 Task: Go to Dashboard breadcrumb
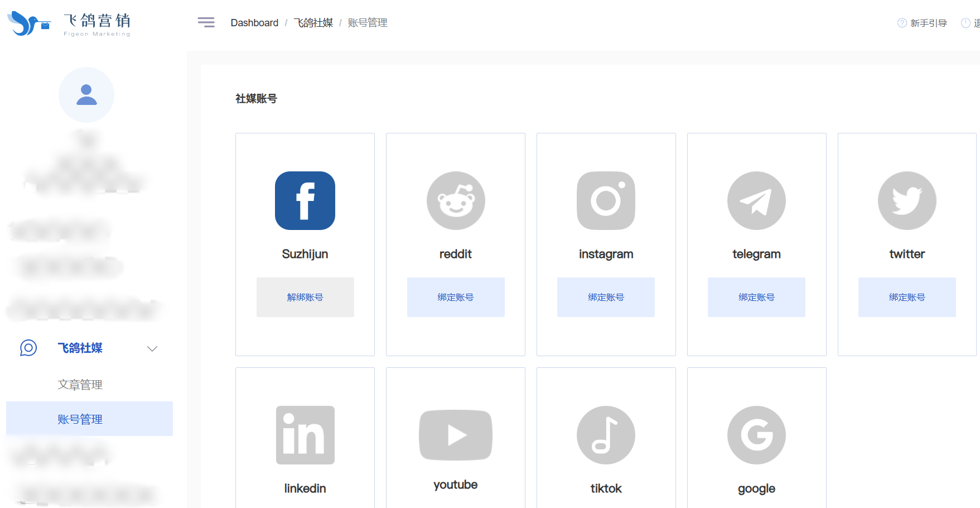(x=254, y=23)
